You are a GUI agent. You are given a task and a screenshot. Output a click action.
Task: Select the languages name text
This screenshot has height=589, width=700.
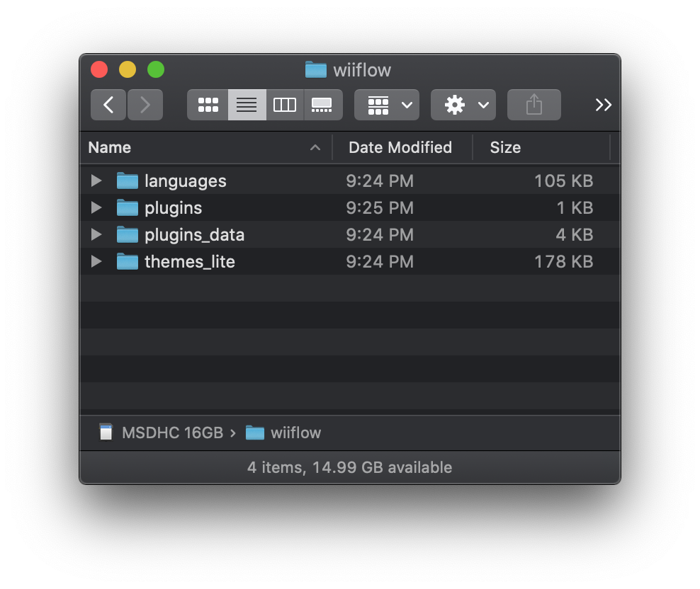pyautogui.click(x=185, y=181)
